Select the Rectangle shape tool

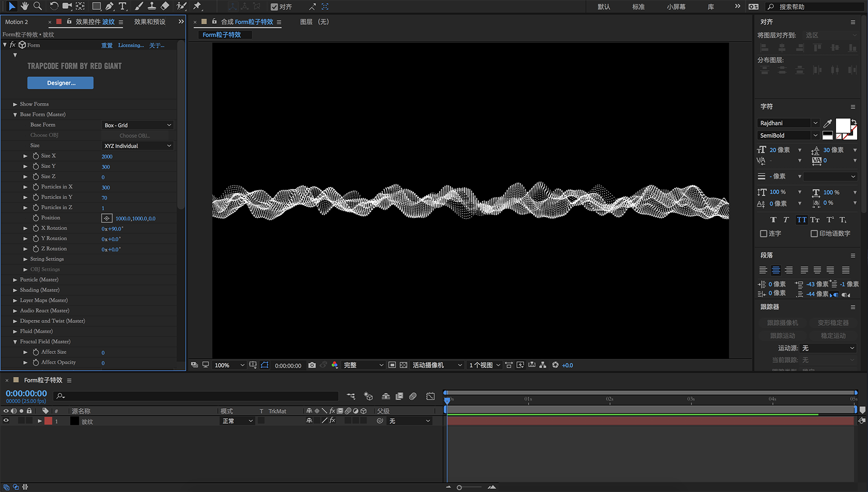[96, 6]
